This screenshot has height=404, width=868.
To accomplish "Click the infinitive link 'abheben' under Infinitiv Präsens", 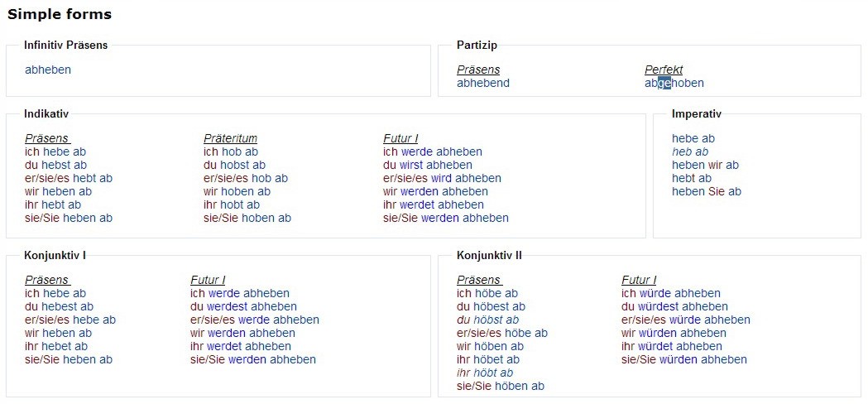I will [x=48, y=70].
